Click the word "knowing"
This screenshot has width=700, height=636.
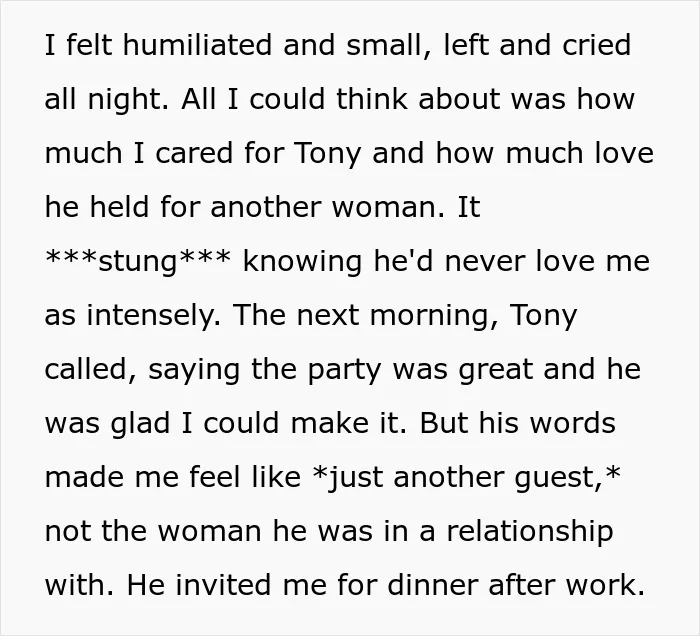(x=303, y=262)
